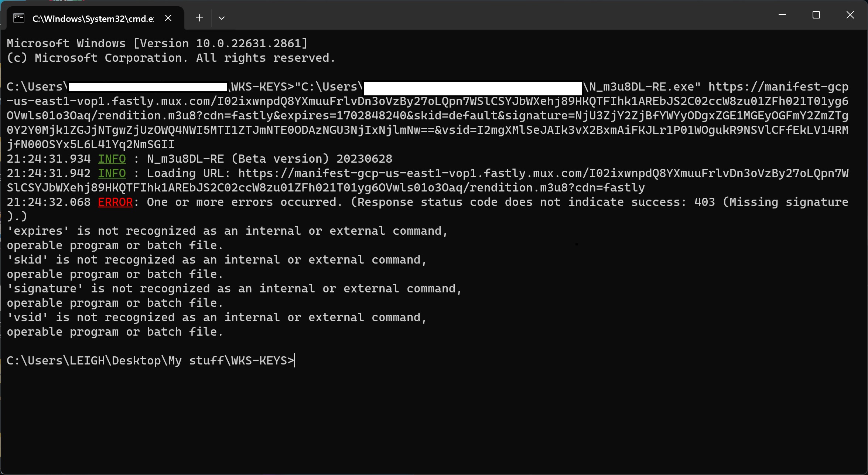Maximize the terminal window
The width and height of the screenshot is (868, 475).
click(816, 15)
